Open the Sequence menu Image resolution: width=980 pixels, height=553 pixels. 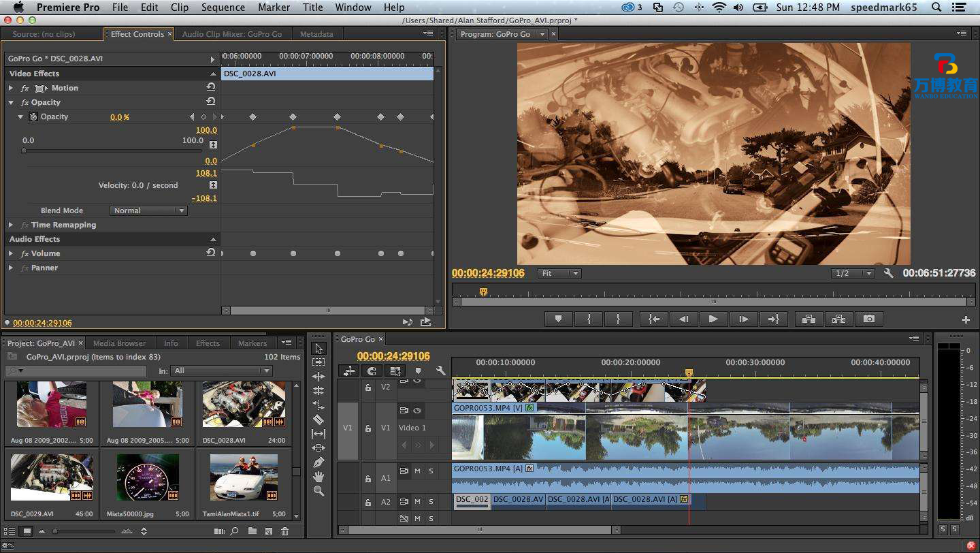click(x=223, y=7)
